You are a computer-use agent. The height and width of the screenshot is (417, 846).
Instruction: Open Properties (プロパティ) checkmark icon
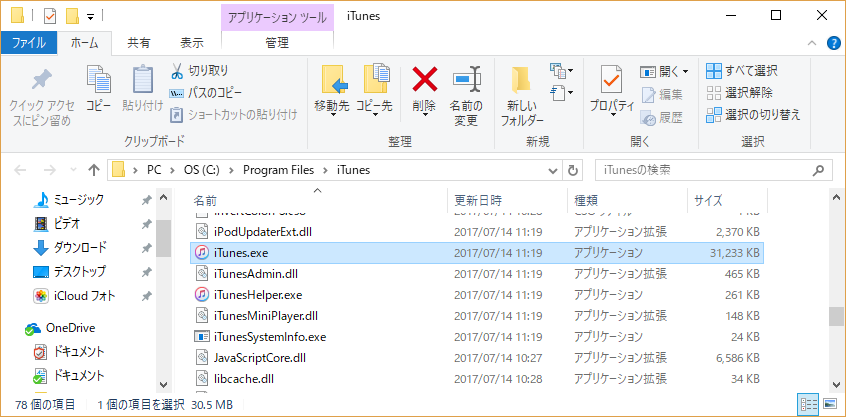point(611,80)
